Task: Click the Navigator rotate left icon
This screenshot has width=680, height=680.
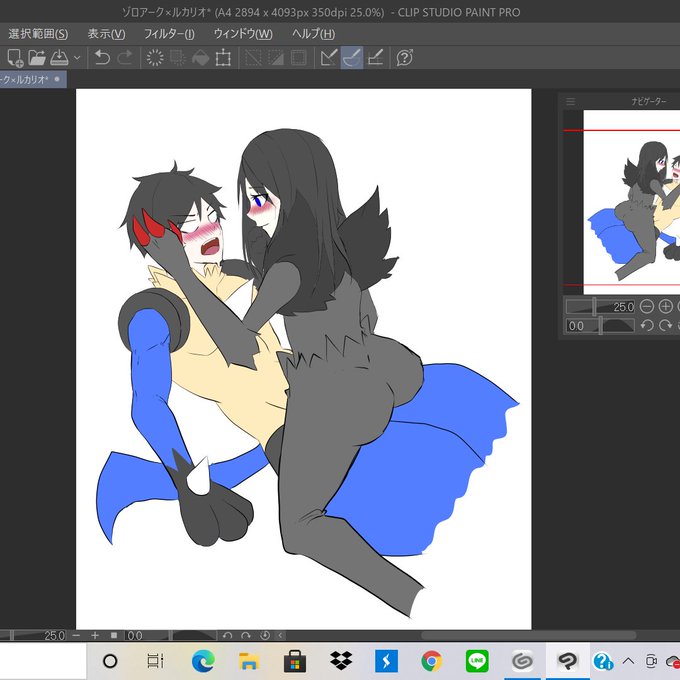Action: pyautogui.click(x=647, y=325)
